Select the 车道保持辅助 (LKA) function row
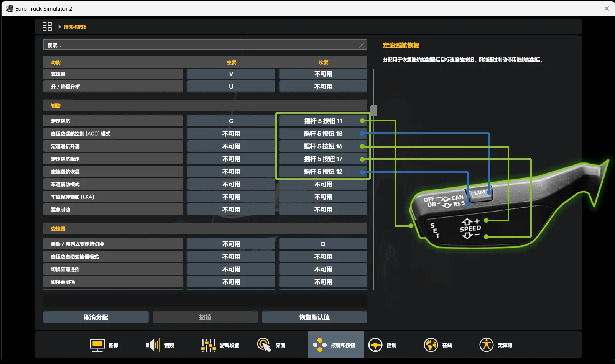The height and width of the screenshot is (364, 615). 113,197
